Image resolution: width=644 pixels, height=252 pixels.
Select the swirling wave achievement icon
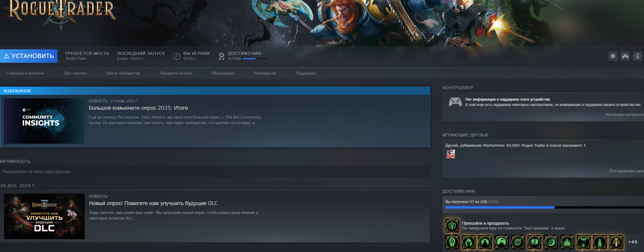(x=551, y=242)
